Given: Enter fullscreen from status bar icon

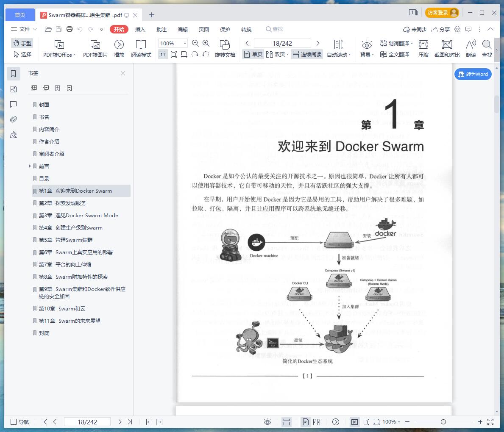Looking at the screenshot, I should pos(490,422).
